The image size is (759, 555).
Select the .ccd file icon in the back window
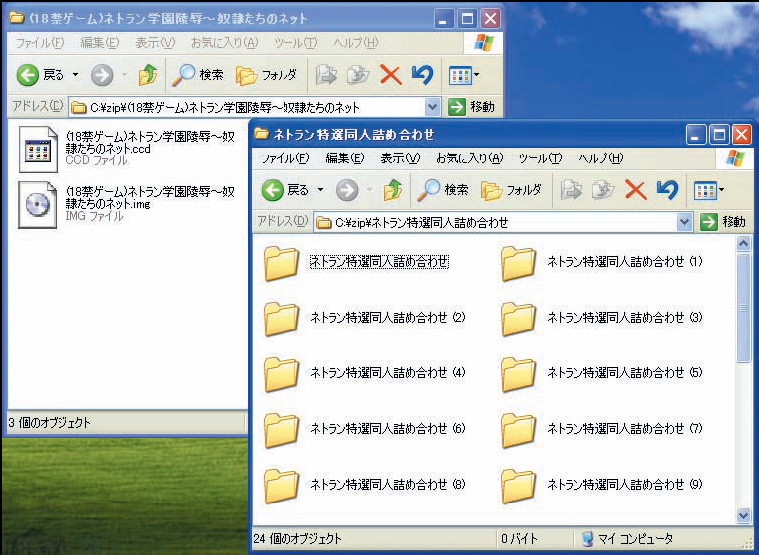tap(38, 149)
